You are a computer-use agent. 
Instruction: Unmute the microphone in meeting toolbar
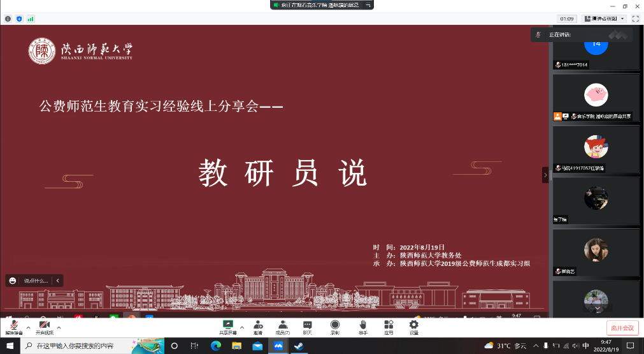click(x=13, y=327)
